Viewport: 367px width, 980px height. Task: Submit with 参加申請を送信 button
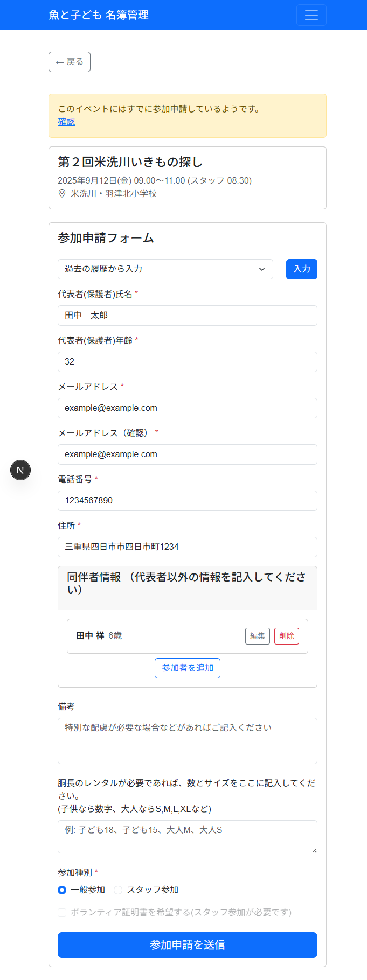[187, 945]
